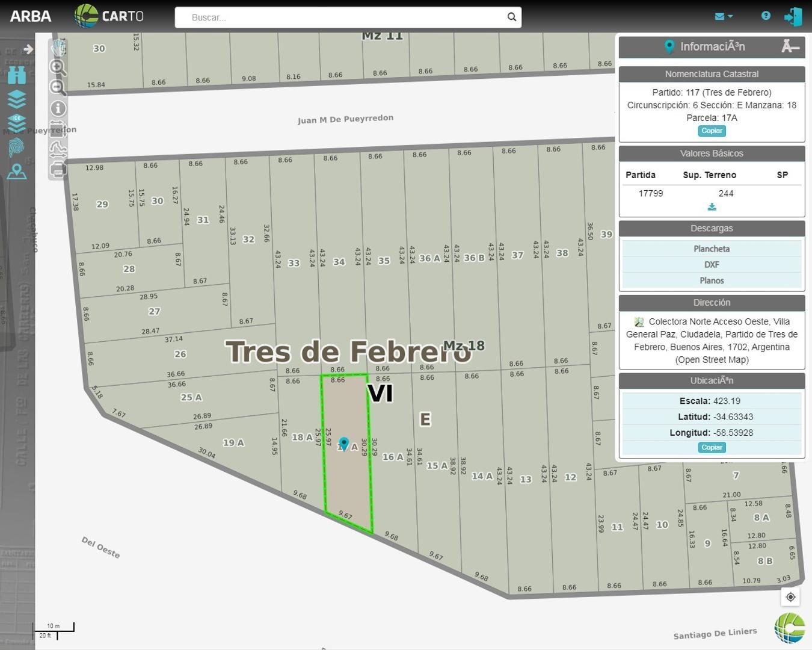Click the geolocate crosshair button on map
Screen dimensions: 812x650
[790, 597]
